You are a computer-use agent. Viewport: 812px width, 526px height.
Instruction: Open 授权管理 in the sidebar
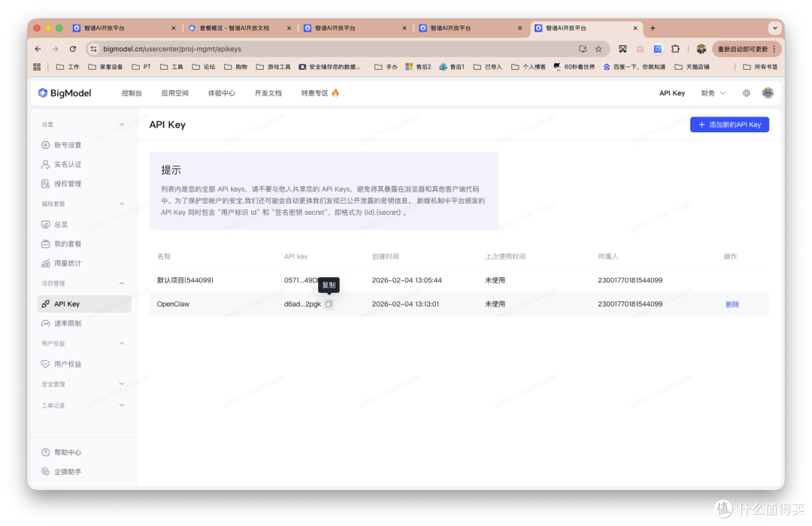(61, 184)
